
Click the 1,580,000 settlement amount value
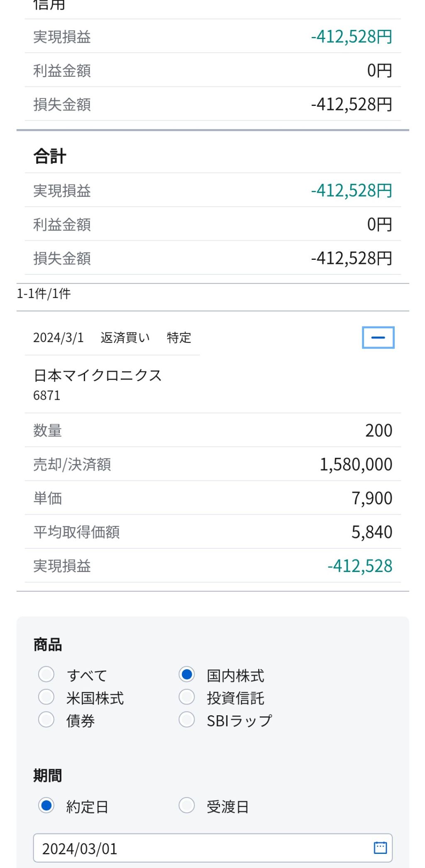click(356, 465)
